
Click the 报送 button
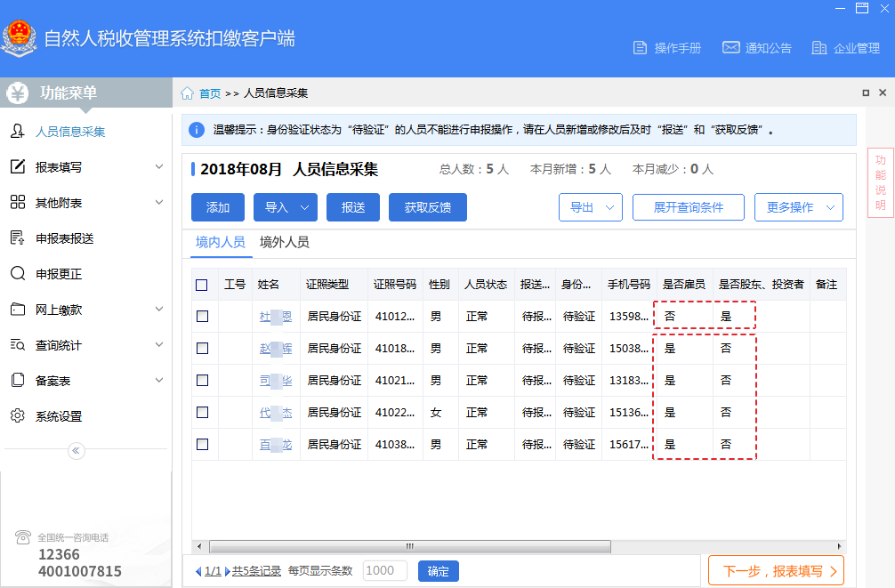point(352,207)
